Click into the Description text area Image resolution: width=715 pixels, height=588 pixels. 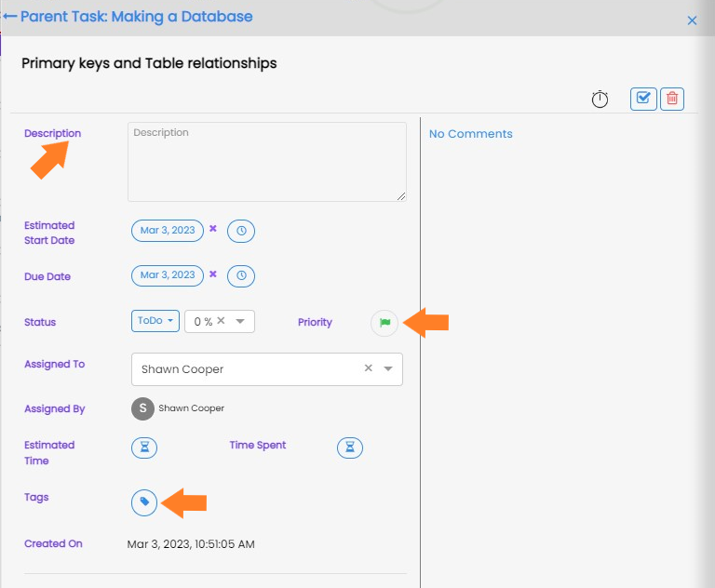click(x=267, y=162)
